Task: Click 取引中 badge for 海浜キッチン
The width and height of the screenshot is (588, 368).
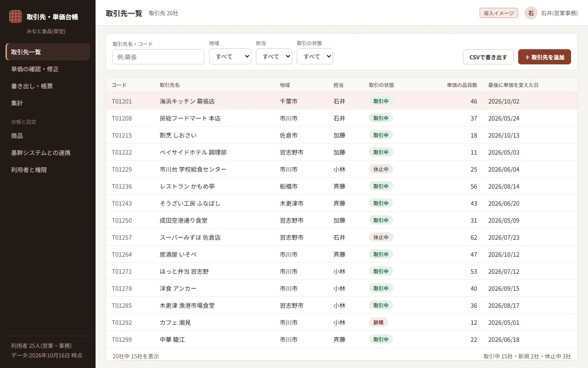Action: [381, 101]
